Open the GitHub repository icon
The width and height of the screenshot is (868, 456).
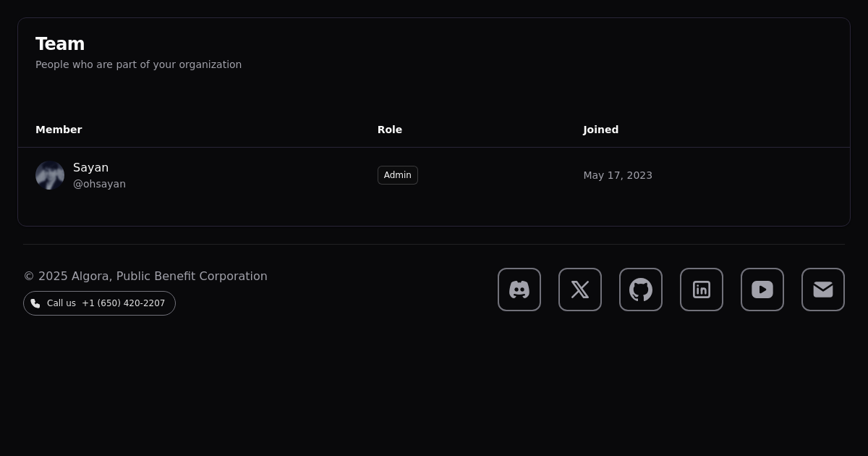641,290
